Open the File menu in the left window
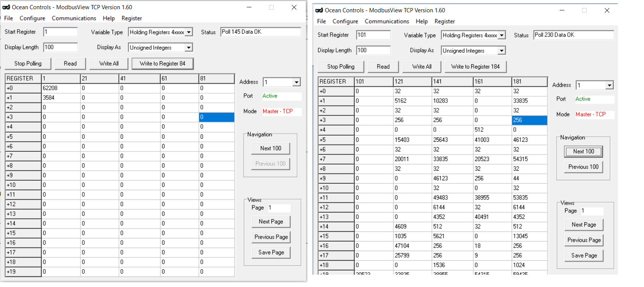 (8, 18)
